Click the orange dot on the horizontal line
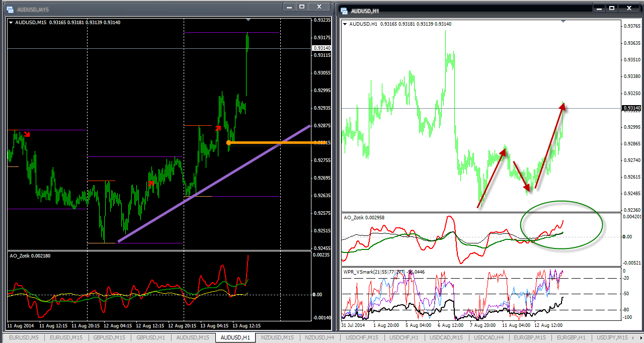 [228, 143]
